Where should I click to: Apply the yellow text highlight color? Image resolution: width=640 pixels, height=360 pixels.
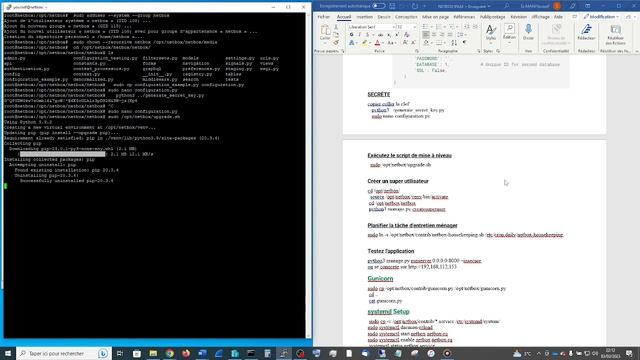(x=364, y=43)
